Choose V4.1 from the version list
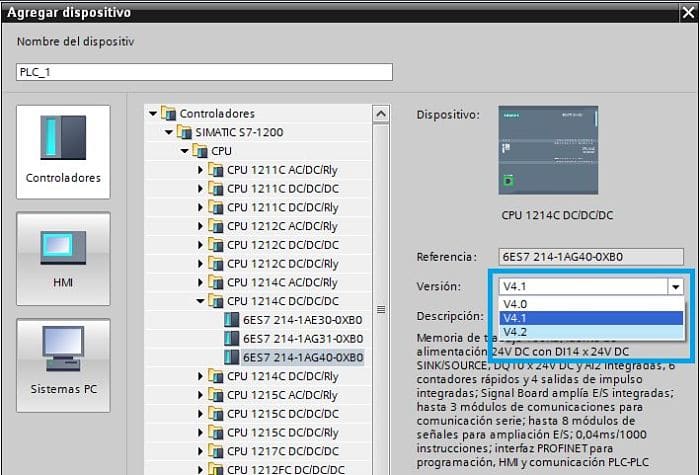 tap(591, 318)
